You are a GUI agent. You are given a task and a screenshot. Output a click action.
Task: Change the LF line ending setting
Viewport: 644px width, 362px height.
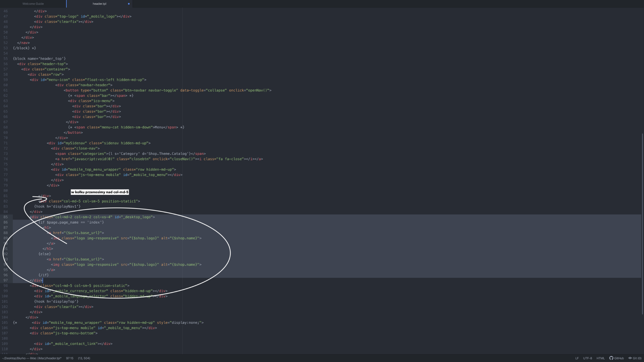(x=577, y=358)
